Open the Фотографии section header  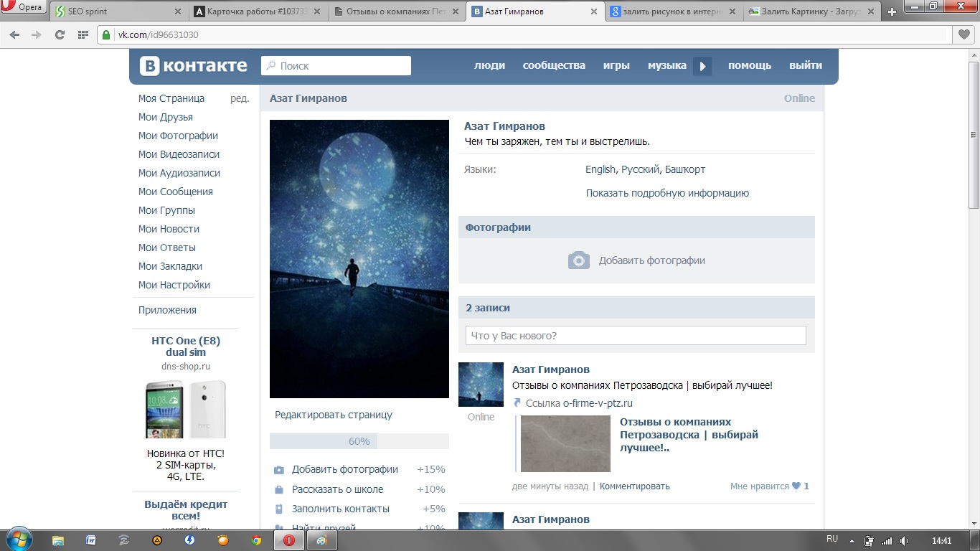coord(636,227)
